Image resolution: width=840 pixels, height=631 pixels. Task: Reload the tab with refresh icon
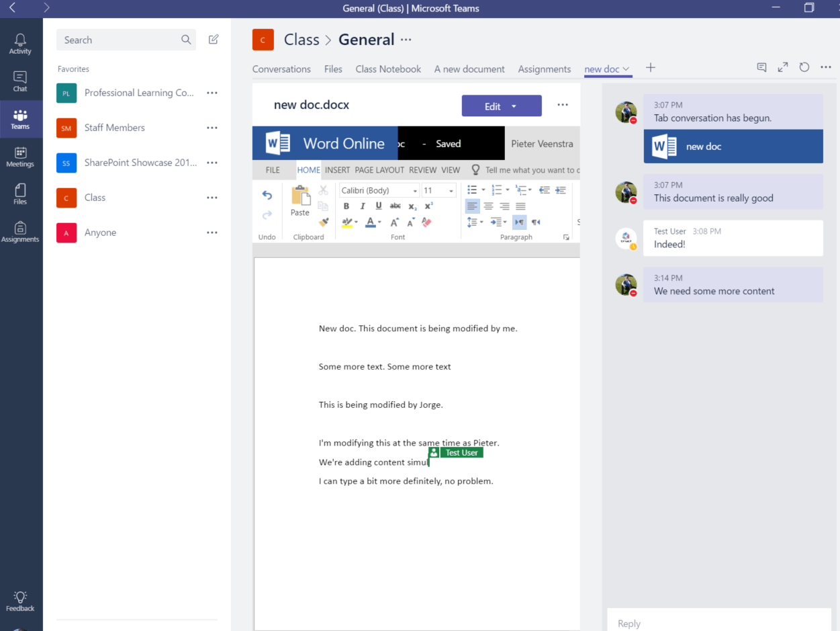pos(804,67)
